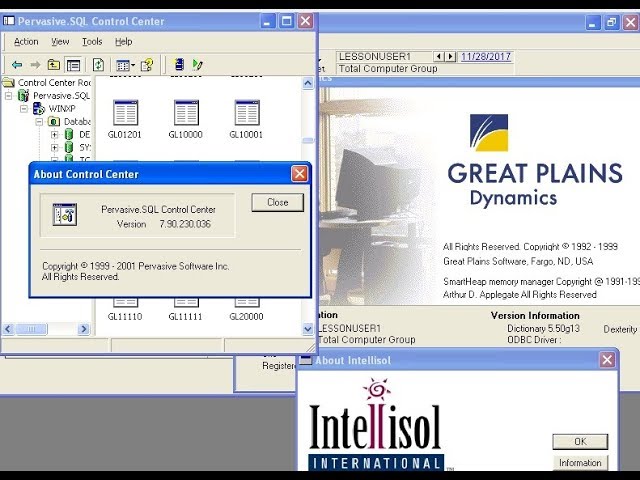Image resolution: width=640 pixels, height=480 pixels.
Task: Click the green run query toolbar icon
Action: (198, 64)
